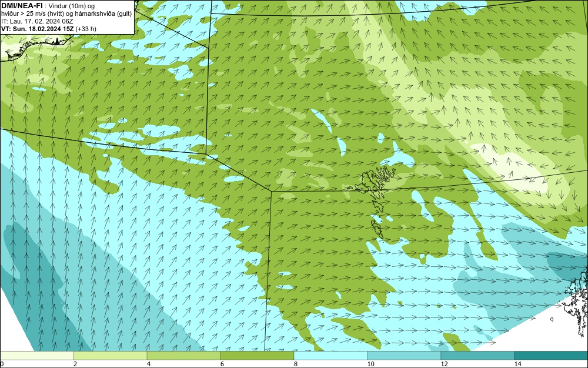Click the legend value 2
The height and width of the screenshot is (368, 588).
click(75, 364)
